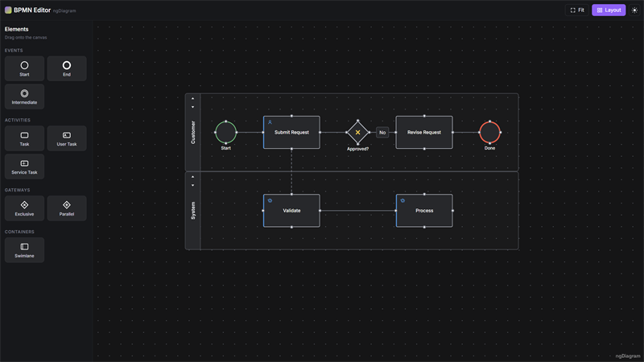This screenshot has width=644, height=362.
Task: Toggle light/dark theme sun icon
Action: click(634, 10)
